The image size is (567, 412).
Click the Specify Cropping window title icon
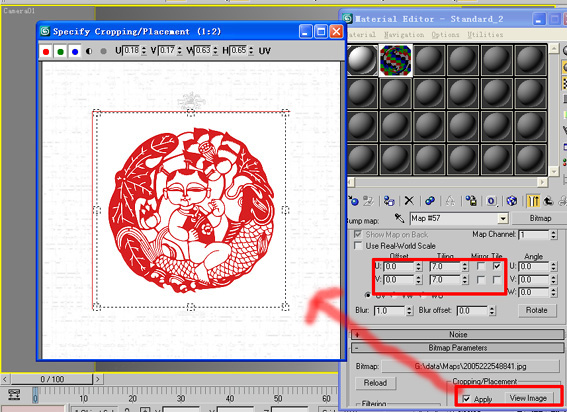(45, 31)
